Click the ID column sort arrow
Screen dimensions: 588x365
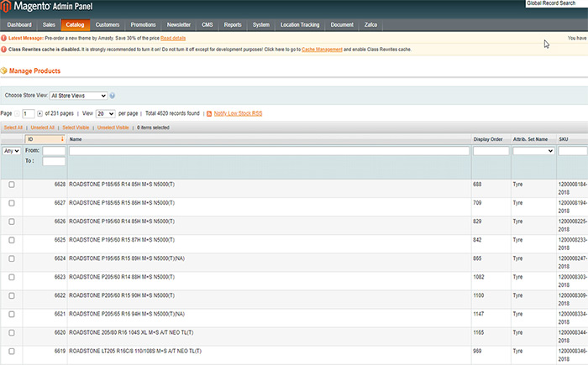(x=62, y=139)
